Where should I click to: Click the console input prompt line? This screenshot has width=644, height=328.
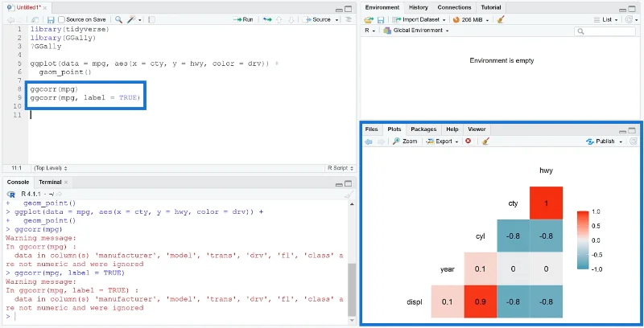[x=176, y=316]
